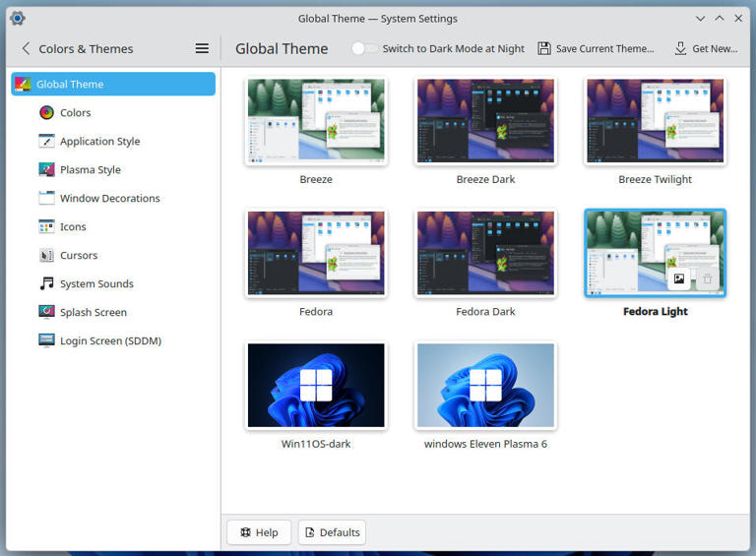Select the Breeze Dark theme thumbnail
This screenshot has height=556, width=756.
coord(485,121)
